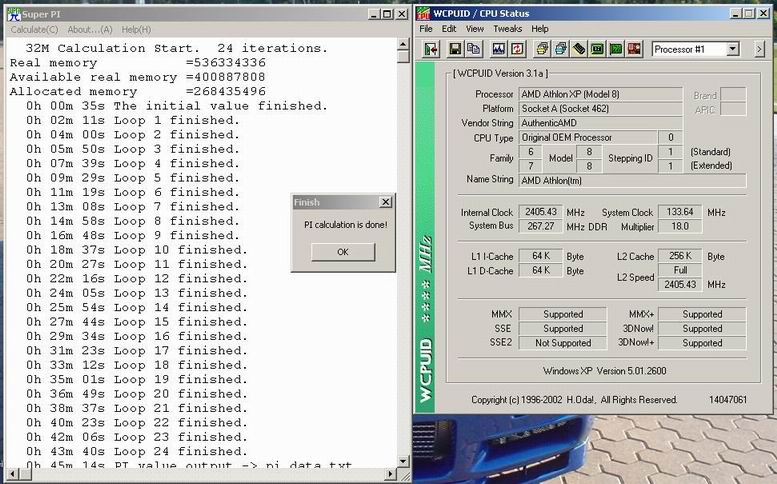777x484 pixels.
Task: Click the Name String field 'AMD Athlon(tm)'
Action: click(x=632, y=181)
